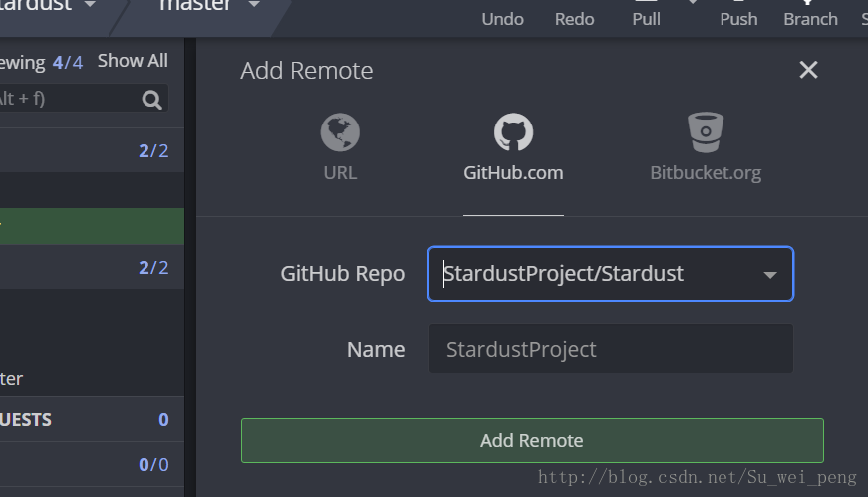Click the Redo toolbar button
The height and width of the screenshot is (497, 868).
(x=575, y=19)
